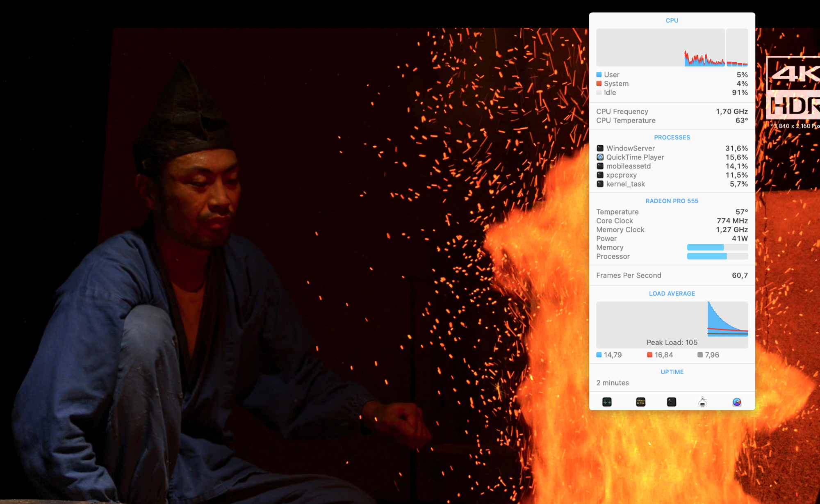This screenshot has width=820, height=504.
Task: Click the GPU Memory usage bar
Action: pyautogui.click(x=717, y=247)
